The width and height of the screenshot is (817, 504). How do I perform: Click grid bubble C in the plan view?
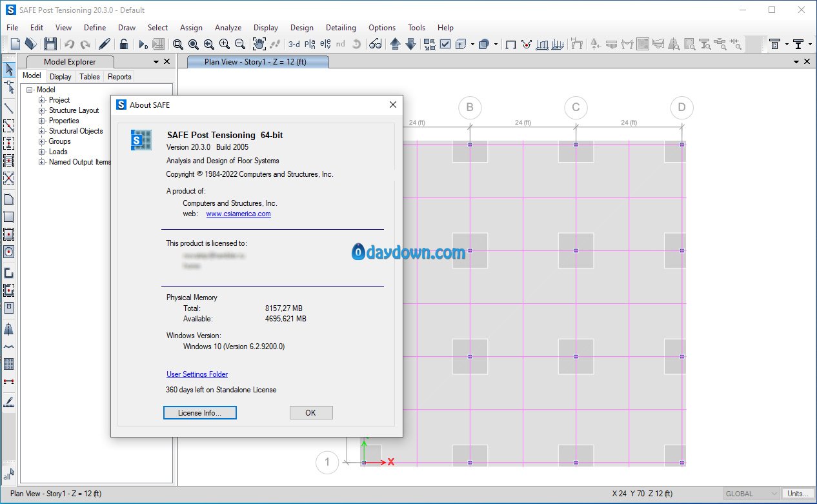[576, 108]
